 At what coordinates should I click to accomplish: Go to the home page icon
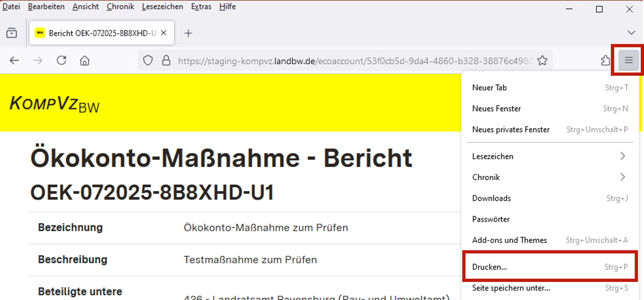pos(85,60)
